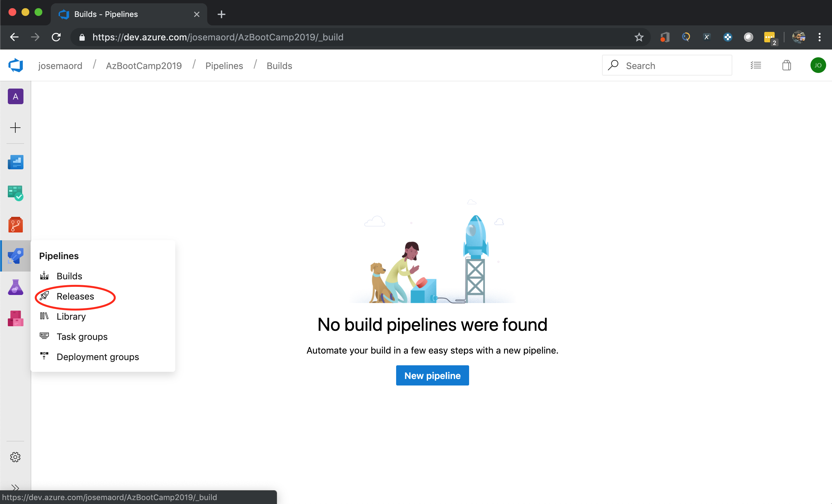Click the New pipeline button
The height and width of the screenshot is (504, 832).
tap(432, 375)
